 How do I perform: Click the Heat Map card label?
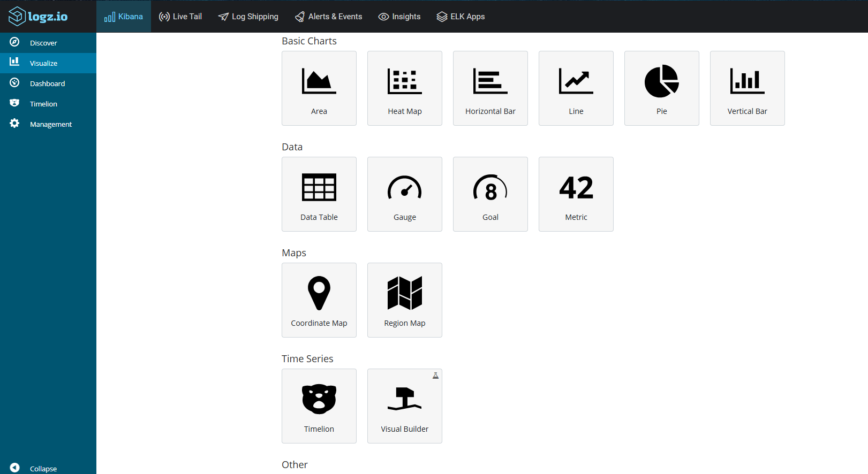(x=405, y=111)
